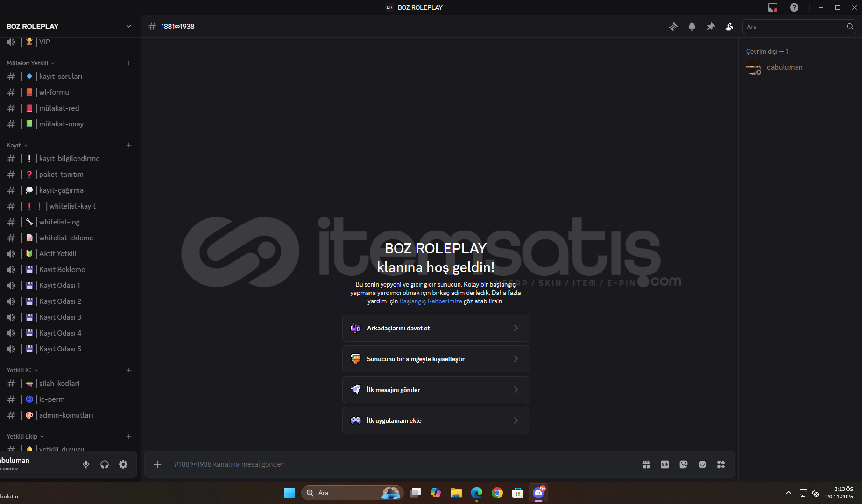Viewport: 862px width, 504px height.
Task: Open the emoji picker icon
Action: tap(702, 464)
